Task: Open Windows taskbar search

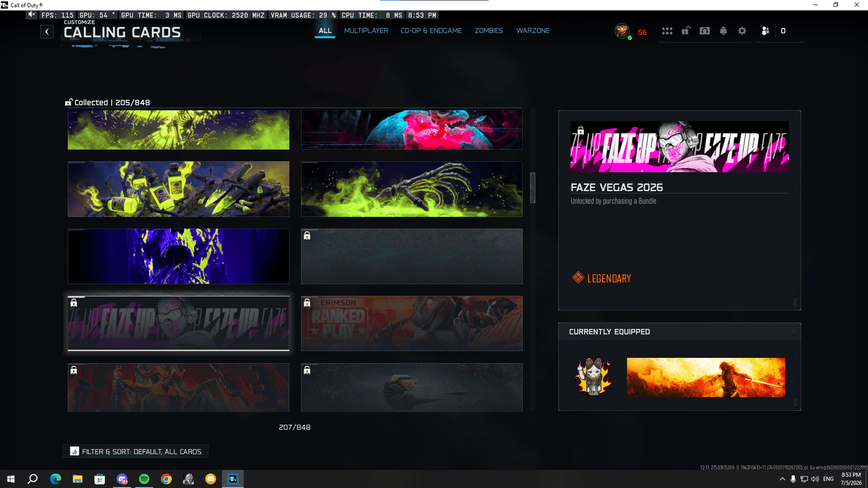Action: click(x=33, y=479)
